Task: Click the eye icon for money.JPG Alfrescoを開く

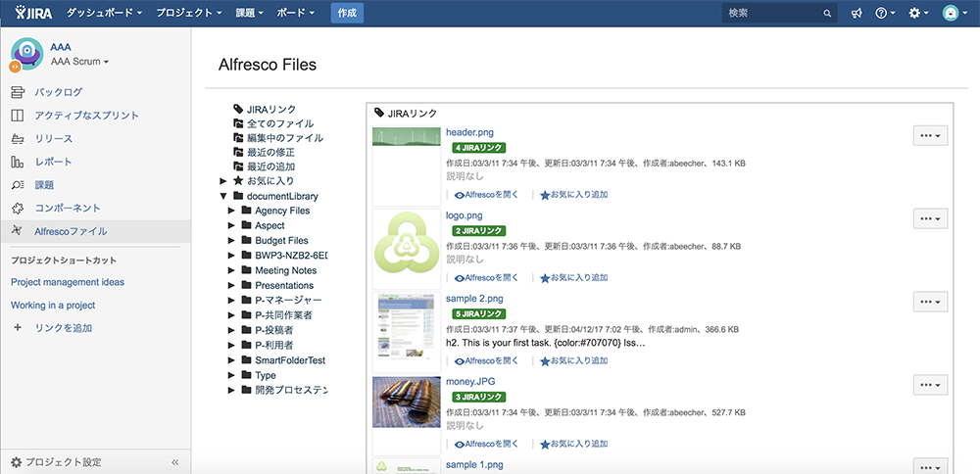Action: (460, 445)
